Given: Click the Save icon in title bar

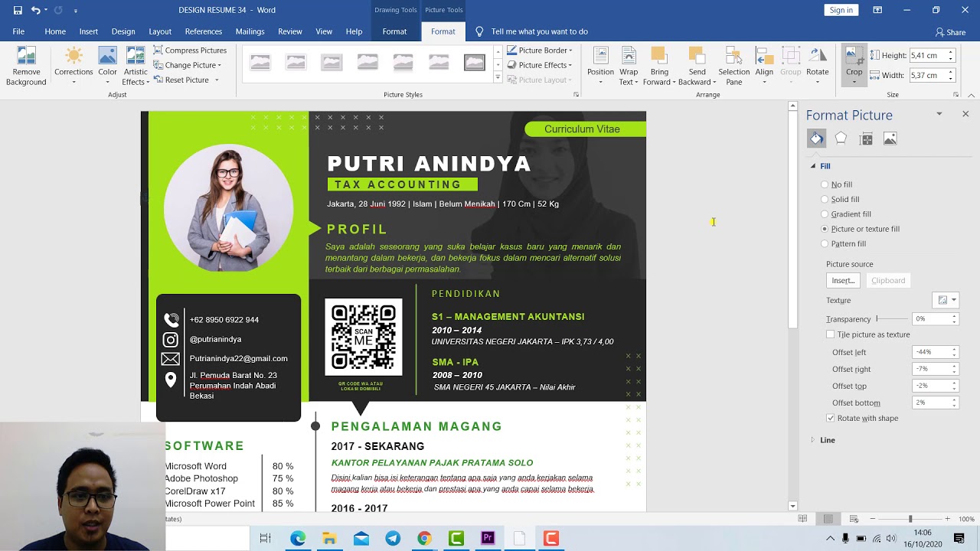Looking at the screenshot, I should 18,10.
